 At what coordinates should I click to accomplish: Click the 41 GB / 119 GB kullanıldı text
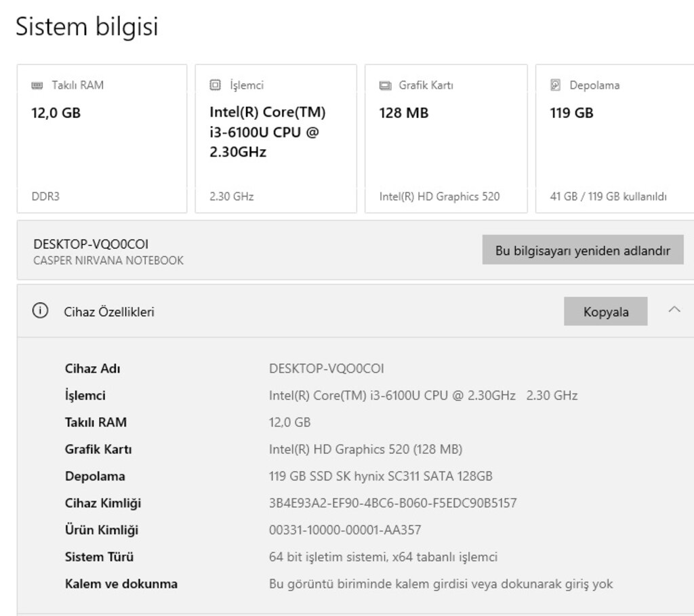click(x=608, y=197)
